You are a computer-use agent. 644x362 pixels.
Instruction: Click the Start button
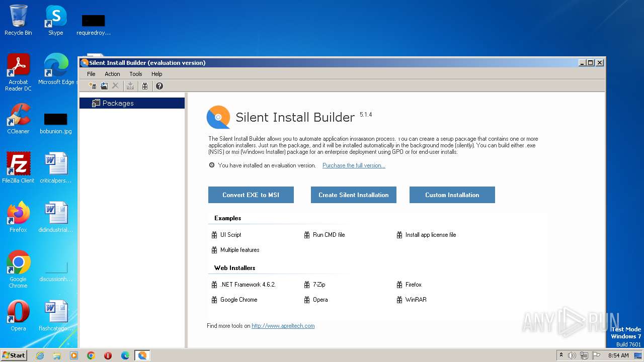(x=14, y=355)
